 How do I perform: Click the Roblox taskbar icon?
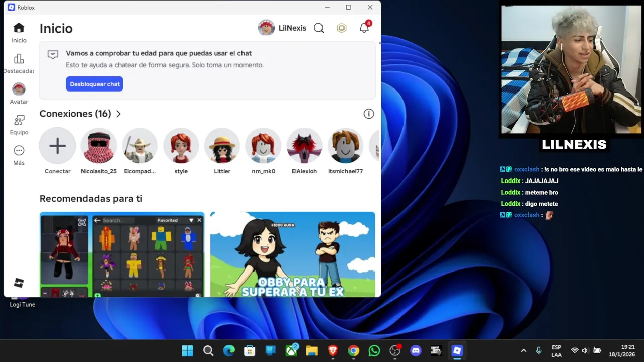point(457,351)
